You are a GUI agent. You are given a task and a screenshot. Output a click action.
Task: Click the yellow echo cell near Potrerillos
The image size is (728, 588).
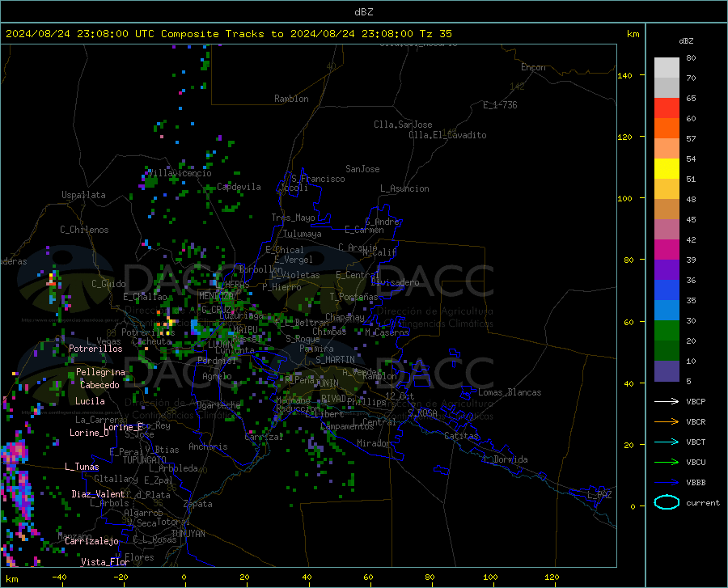coord(171,321)
